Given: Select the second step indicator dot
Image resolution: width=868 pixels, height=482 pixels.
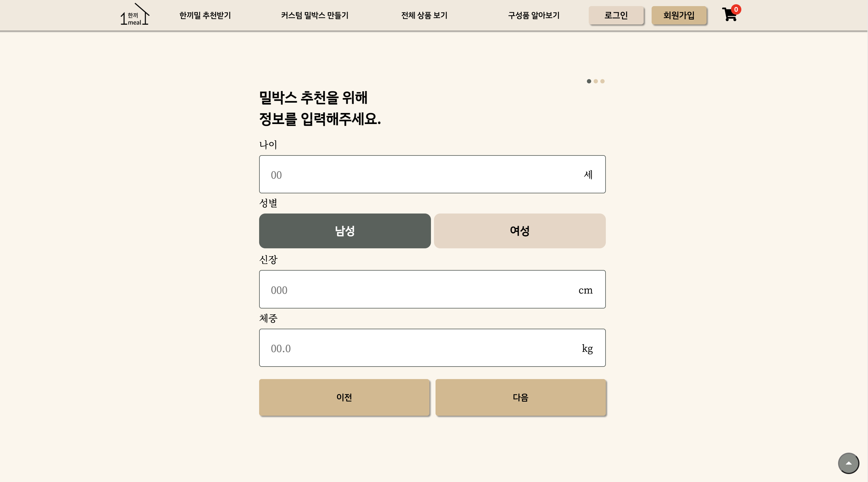Looking at the screenshot, I should pos(596,81).
